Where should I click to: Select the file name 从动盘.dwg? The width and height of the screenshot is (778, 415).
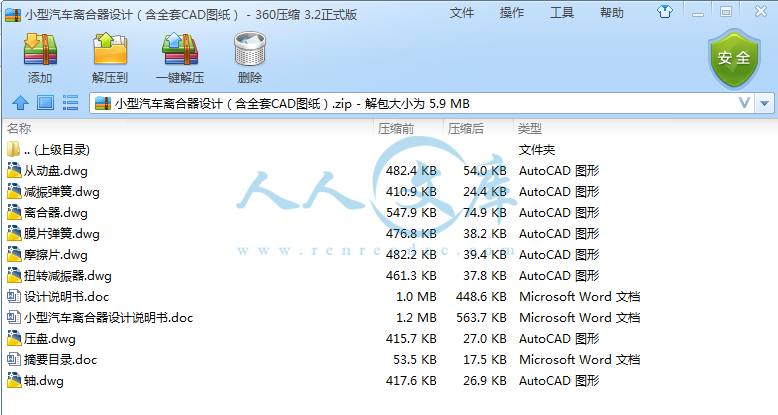56,171
